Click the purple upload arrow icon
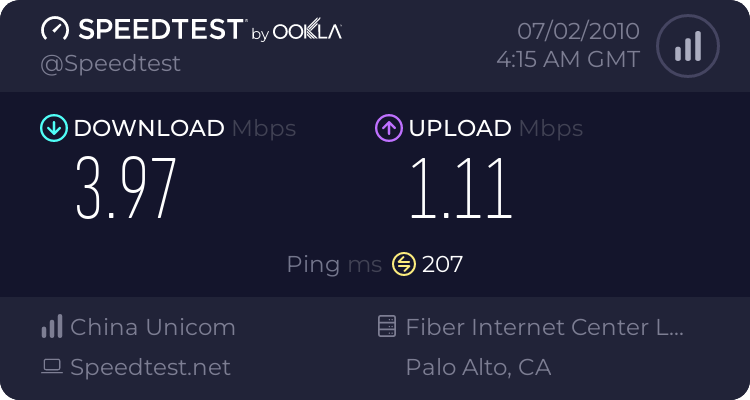The width and height of the screenshot is (750, 400). click(388, 128)
